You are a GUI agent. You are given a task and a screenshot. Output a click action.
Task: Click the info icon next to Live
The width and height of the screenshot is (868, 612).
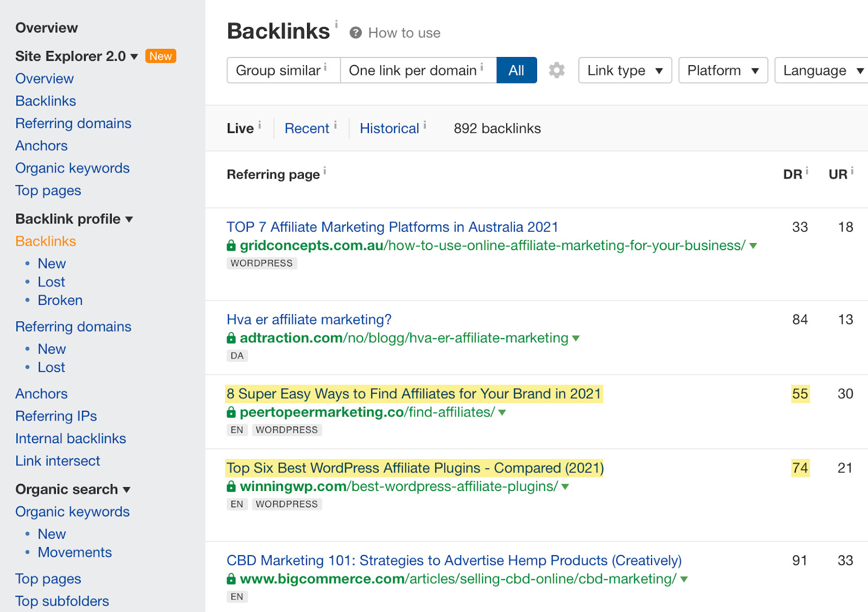[259, 124]
